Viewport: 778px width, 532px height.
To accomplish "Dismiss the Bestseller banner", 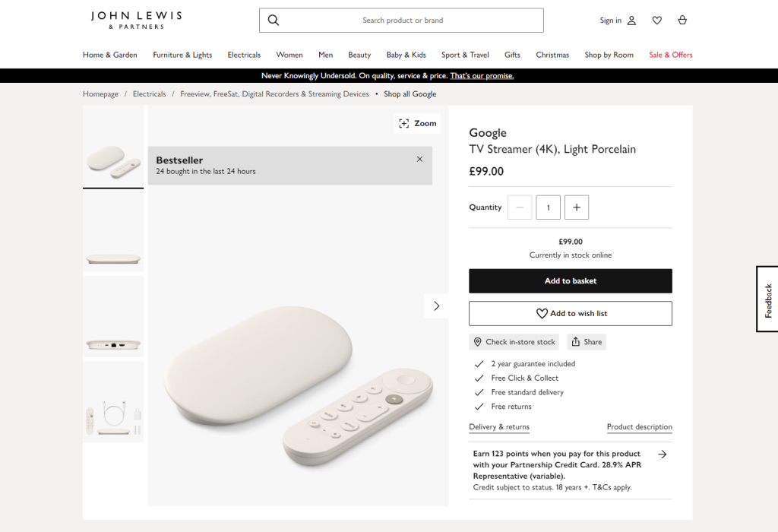I will point(419,160).
